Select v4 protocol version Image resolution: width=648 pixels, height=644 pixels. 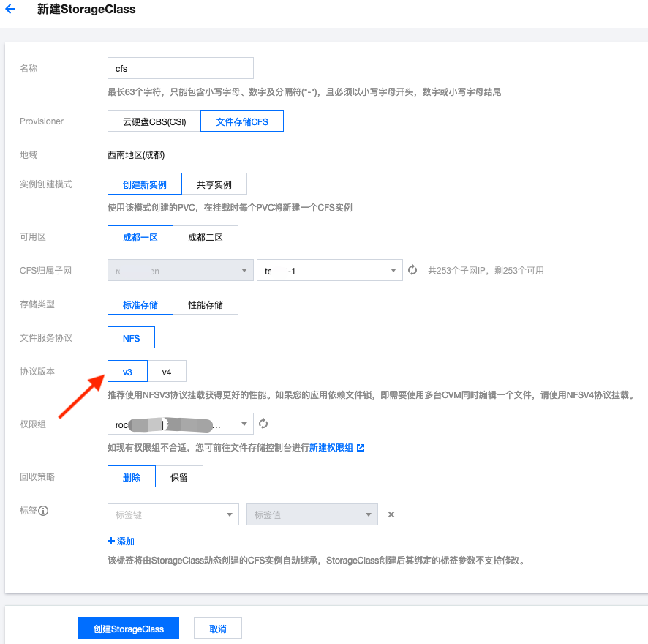tap(167, 371)
